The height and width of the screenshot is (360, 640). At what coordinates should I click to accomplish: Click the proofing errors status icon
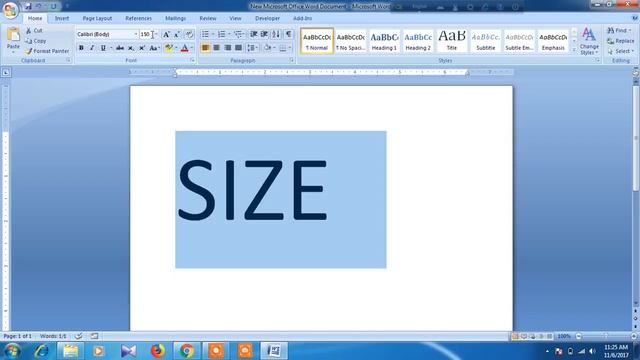tap(79, 336)
